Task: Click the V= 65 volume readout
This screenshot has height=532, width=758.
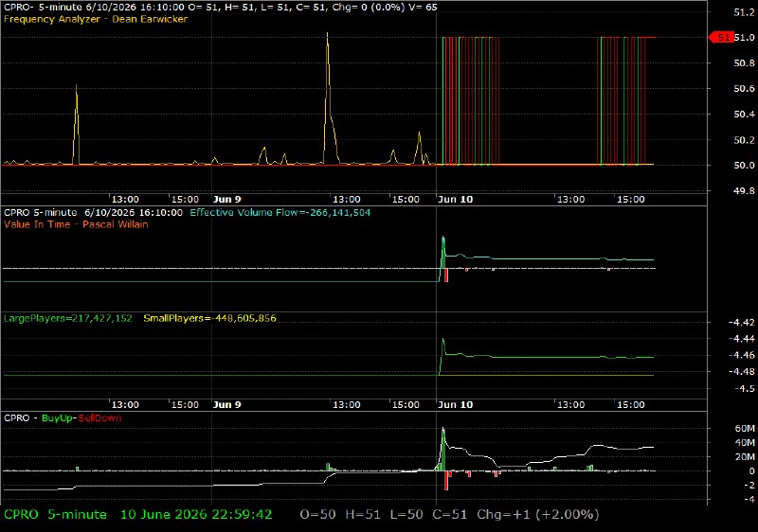Action: 423,8
